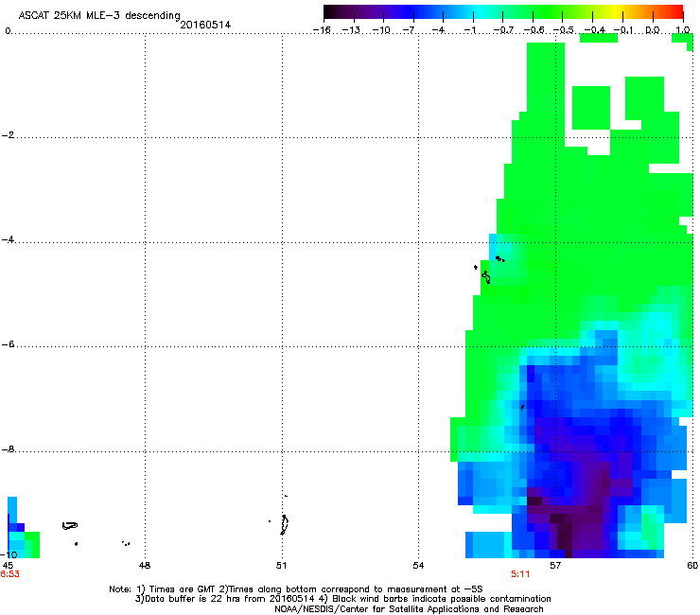Click the date label 20160514
Viewport: 700px width, 615px height.
[205, 25]
